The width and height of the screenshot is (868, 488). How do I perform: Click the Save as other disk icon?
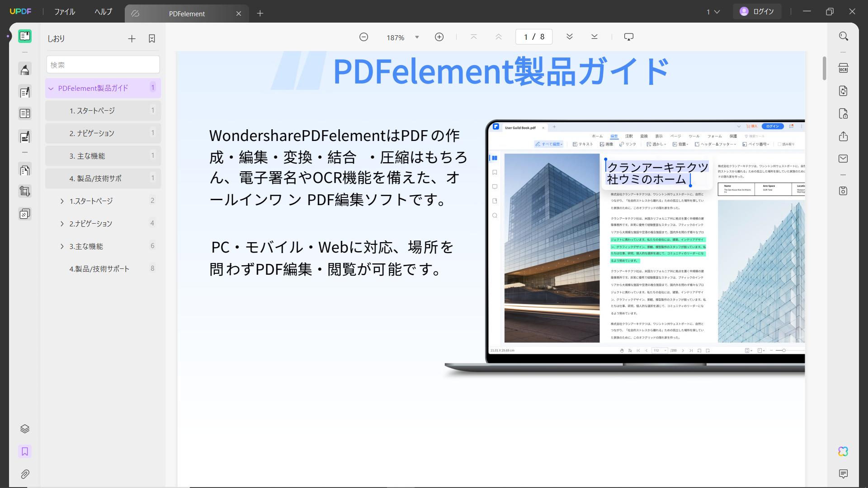pyautogui.click(x=843, y=191)
